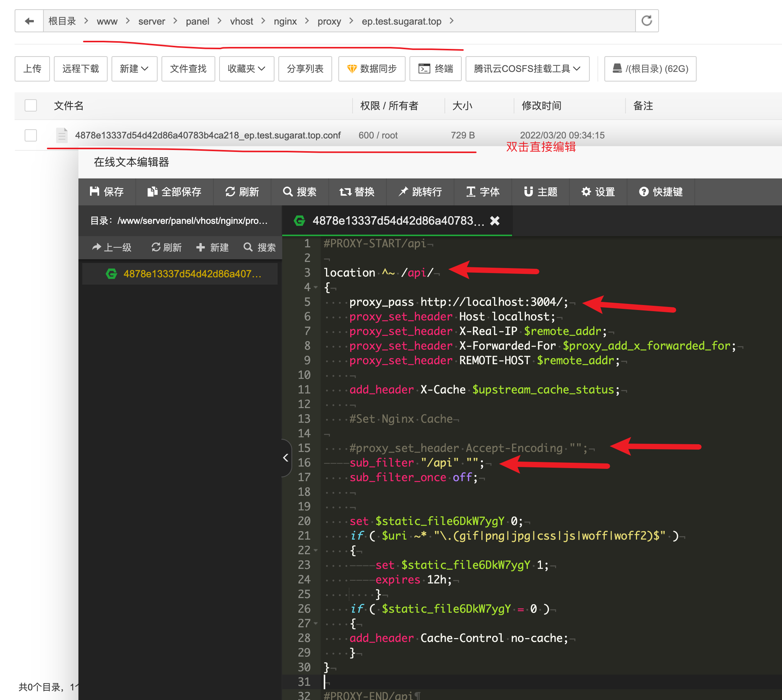Click the 远程下载 button
Viewport: 782px width, 700px height.
click(81, 69)
